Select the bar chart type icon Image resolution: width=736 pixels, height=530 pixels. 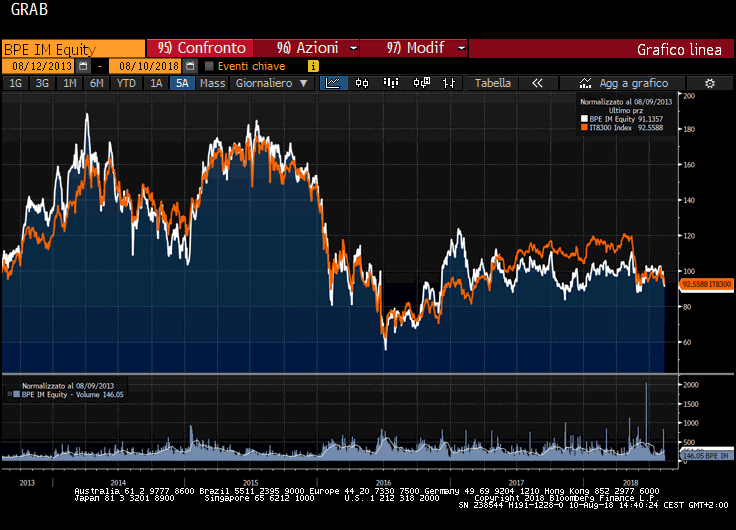(x=391, y=83)
